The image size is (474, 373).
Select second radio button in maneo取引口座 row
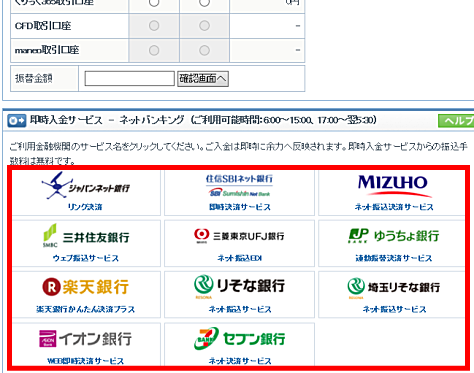204,50
